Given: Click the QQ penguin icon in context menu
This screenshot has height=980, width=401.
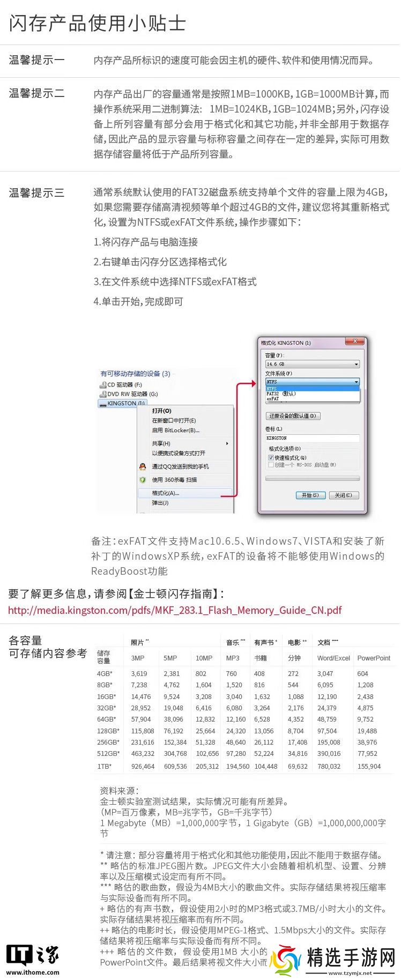Looking at the screenshot, I should (x=143, y=466).
